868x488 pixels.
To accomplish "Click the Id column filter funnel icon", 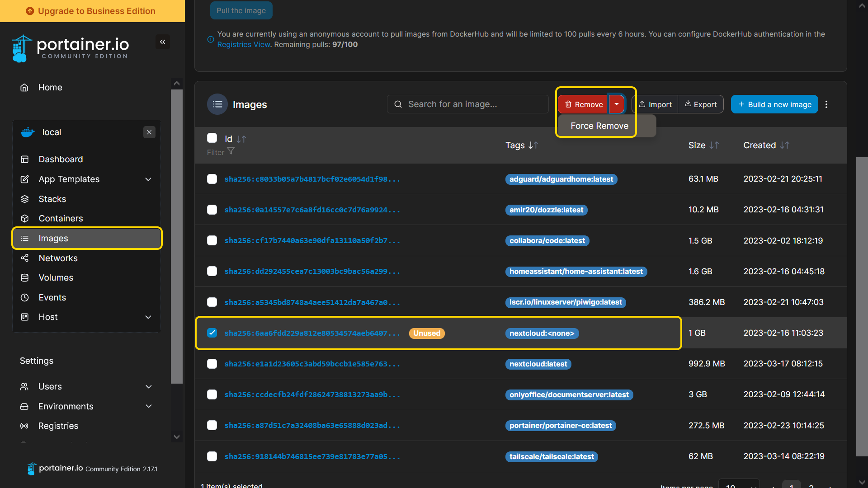I will tap(231, 151).
